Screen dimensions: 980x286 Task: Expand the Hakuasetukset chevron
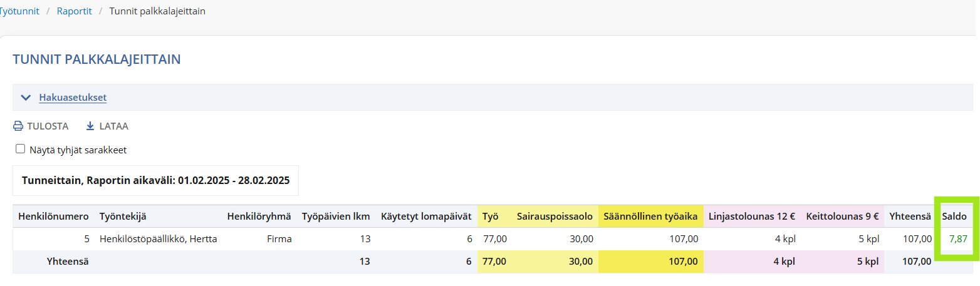click(26, 98)
